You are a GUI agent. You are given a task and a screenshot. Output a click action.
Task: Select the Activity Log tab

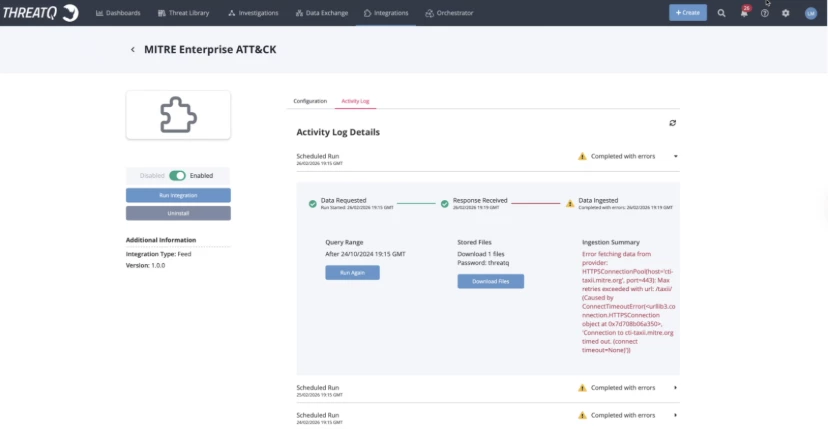click(355, 101)
